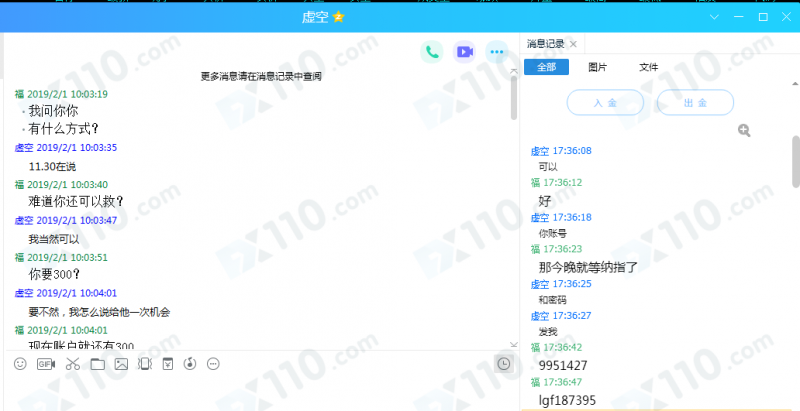
Task: Click the chat area scrollbar thumb
Action: pos(514,98)
